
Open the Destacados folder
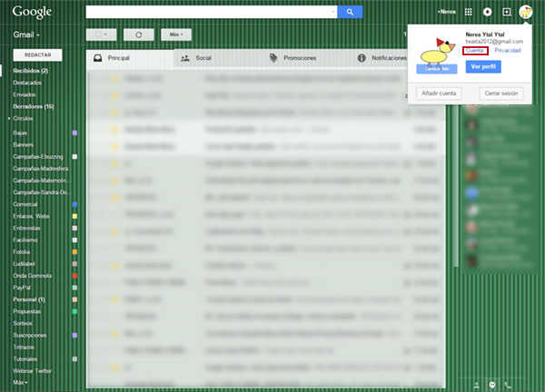27,83
